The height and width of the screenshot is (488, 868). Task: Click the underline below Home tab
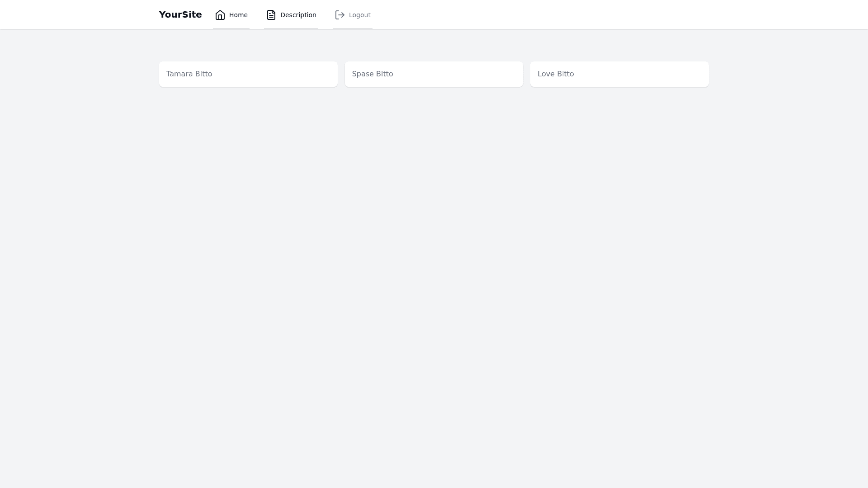[231, 28]
